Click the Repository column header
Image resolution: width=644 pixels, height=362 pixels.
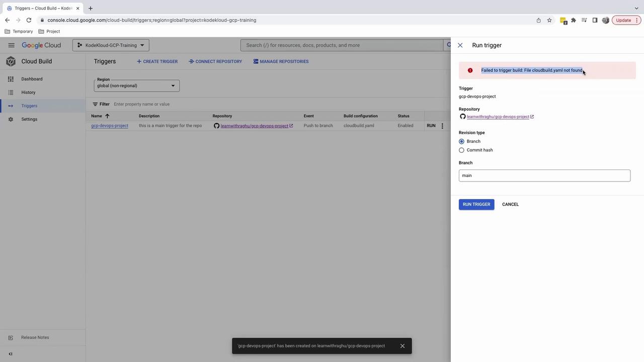(222, 116)
